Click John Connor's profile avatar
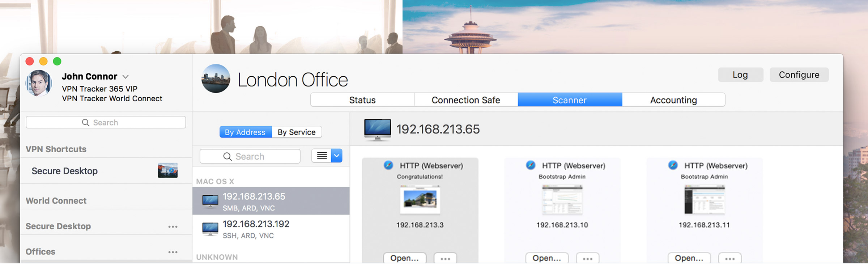The image size is (868, 280). [x=39, y=83]
